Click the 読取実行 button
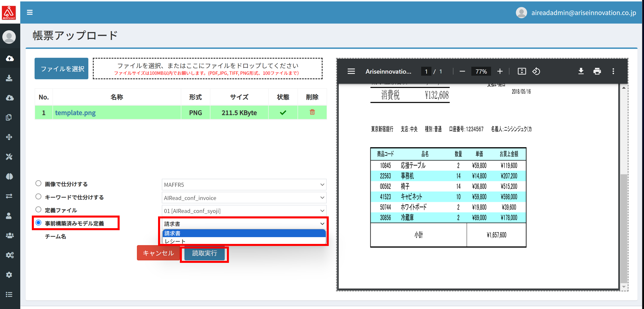Image resolution: width=644 pixels, height=309 pixels. pyautogui.click(x=204, y=253)
